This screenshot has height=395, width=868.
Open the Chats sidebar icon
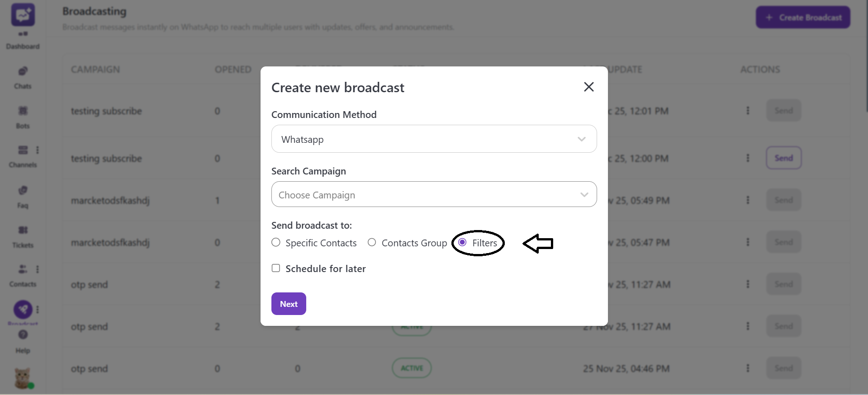tap(23, 71)
